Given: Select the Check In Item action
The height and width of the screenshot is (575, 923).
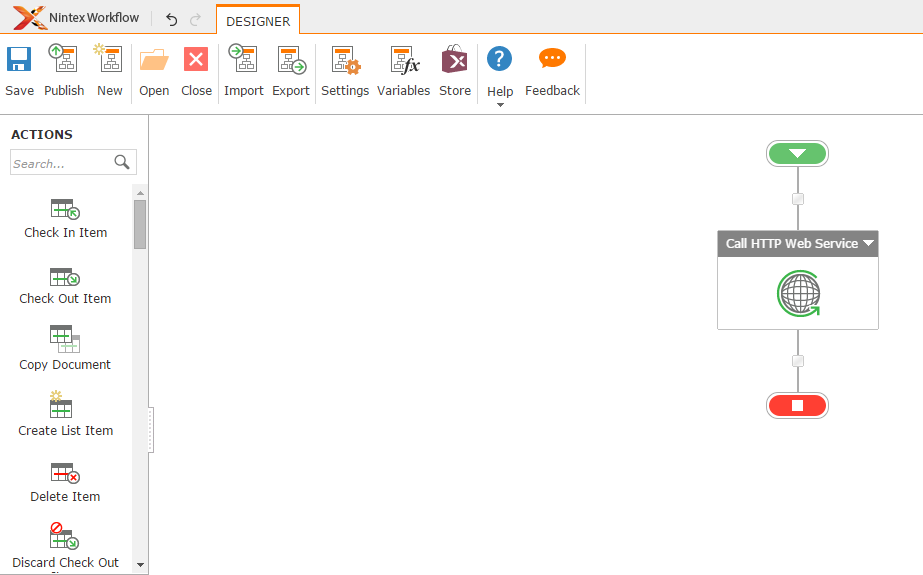Looking at the screenshot, I should click(65, 219).
